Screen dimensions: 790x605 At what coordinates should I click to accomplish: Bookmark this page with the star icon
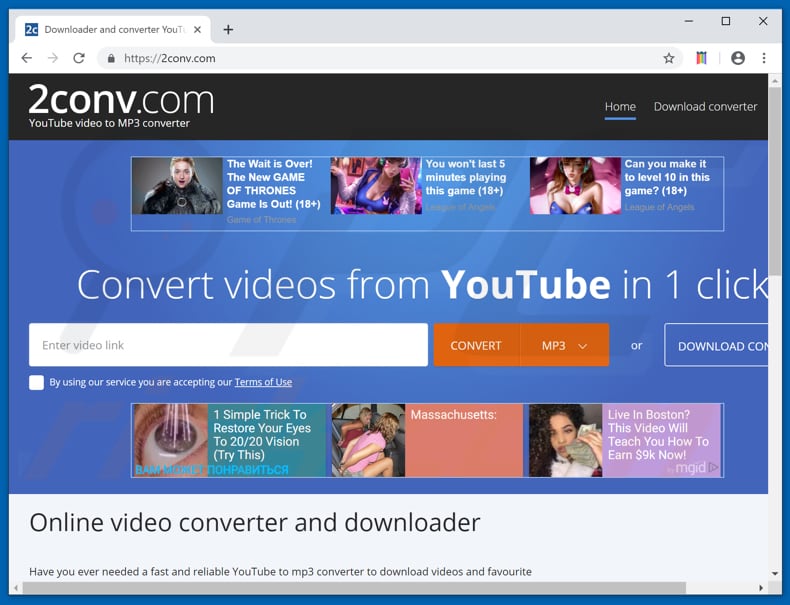point(669,58)
